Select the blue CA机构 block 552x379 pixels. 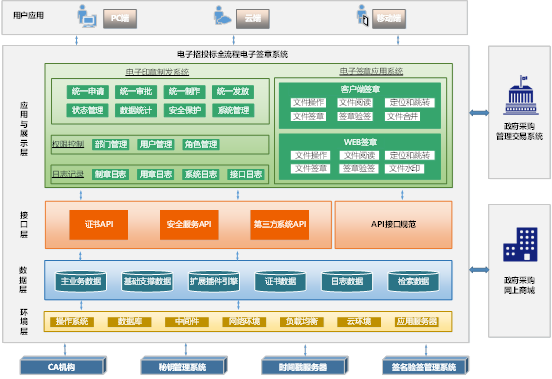[63, 366]
